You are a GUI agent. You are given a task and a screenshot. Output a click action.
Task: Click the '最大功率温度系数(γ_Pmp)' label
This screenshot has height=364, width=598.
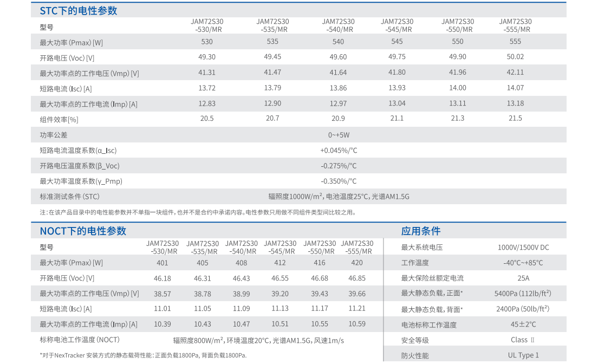81,181
